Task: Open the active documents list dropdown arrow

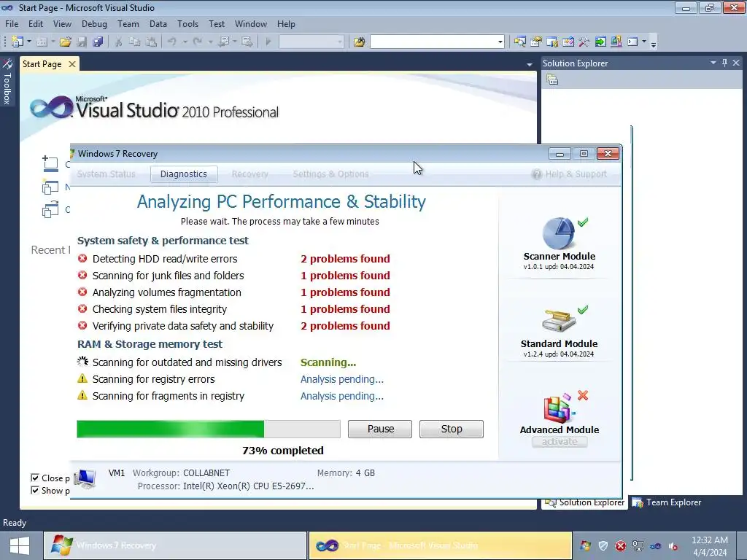Action: tap(530, 64)
